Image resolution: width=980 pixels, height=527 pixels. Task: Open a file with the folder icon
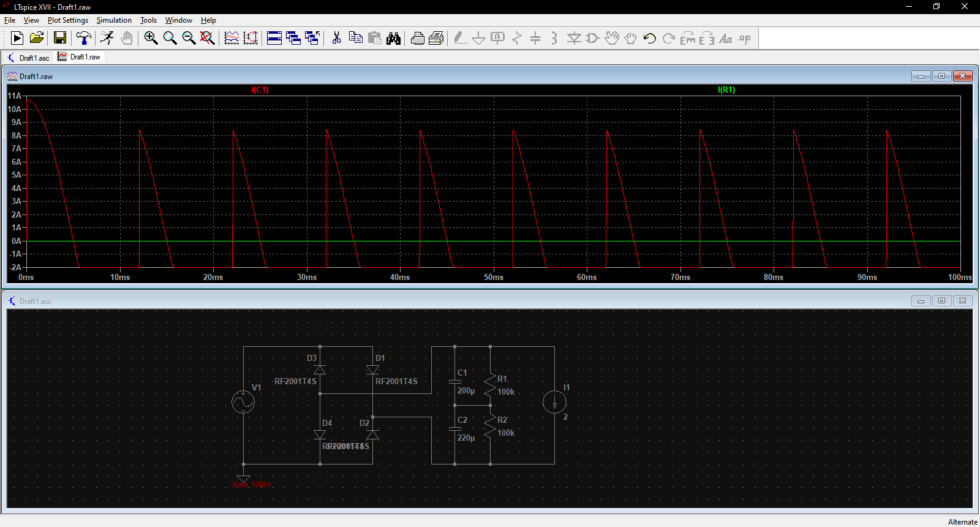(37, 38)
